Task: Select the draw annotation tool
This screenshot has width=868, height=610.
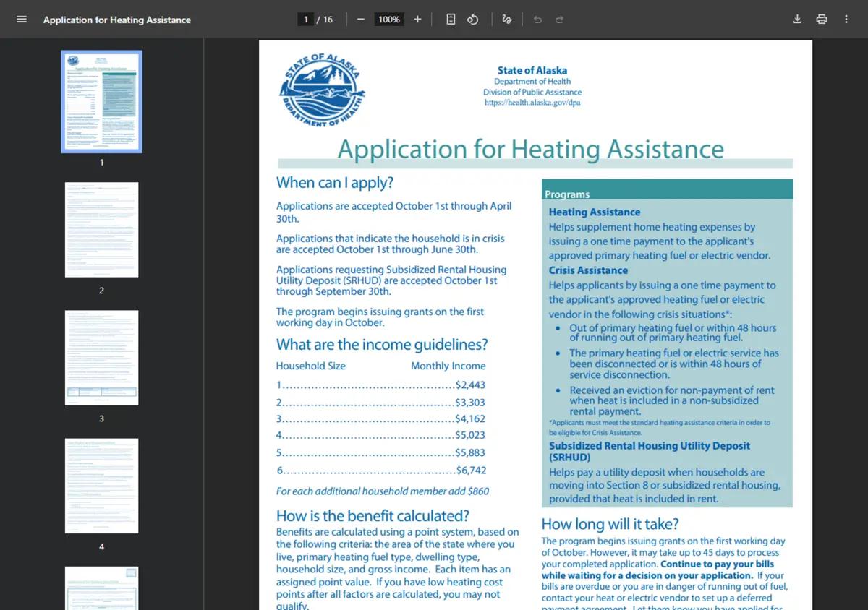Action: coord(507,20)
